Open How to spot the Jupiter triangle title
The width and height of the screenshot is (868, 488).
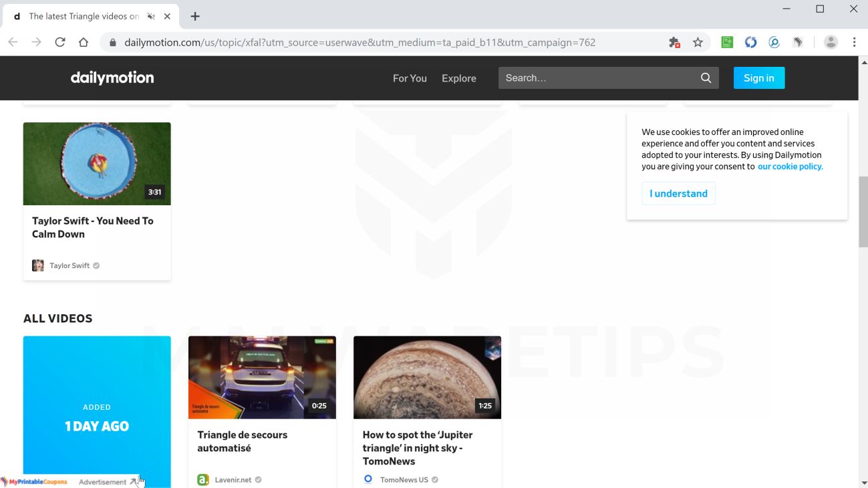point(418,448)
